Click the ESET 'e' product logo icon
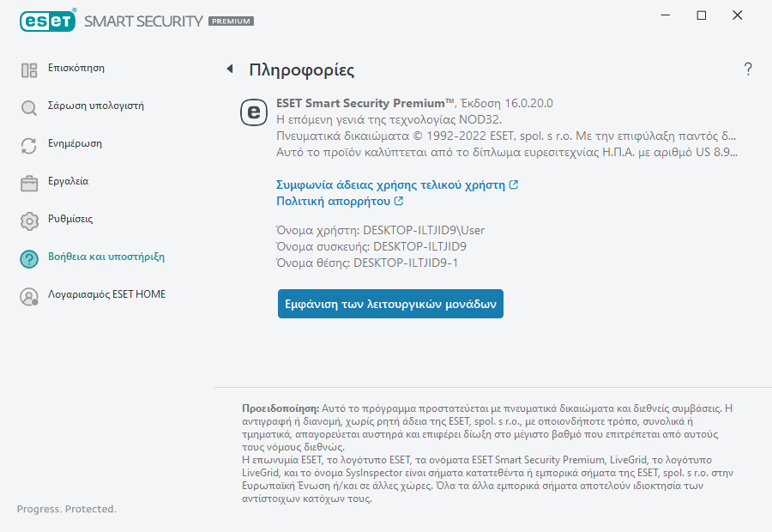Screen dimensions: 772x532 tap(253, 112)
